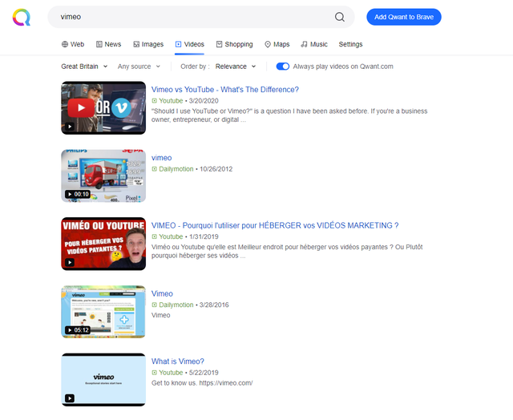Click the play icon on the Vimeo vs YouTube thumbnail
513x420 pixels.
pos(70,127)
